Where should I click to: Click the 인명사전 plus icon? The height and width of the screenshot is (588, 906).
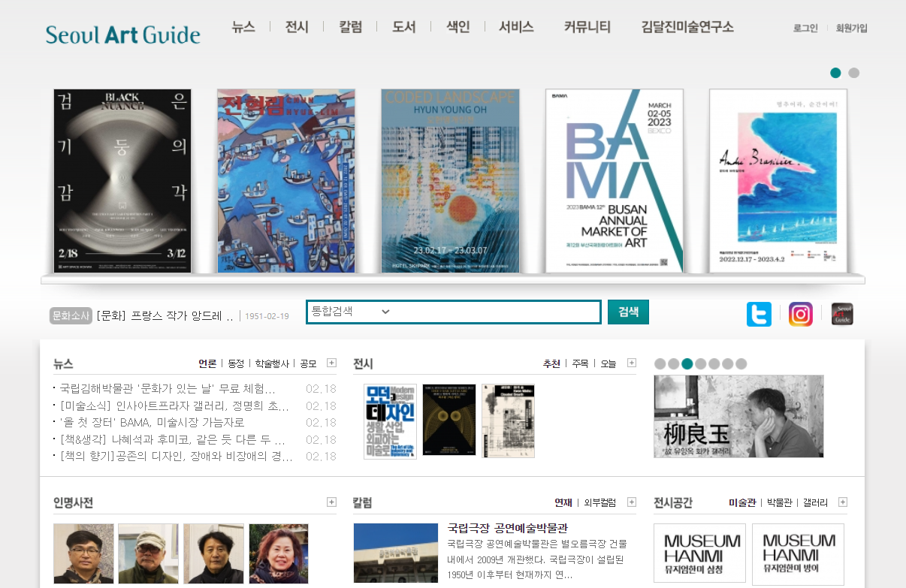(331, 502)
